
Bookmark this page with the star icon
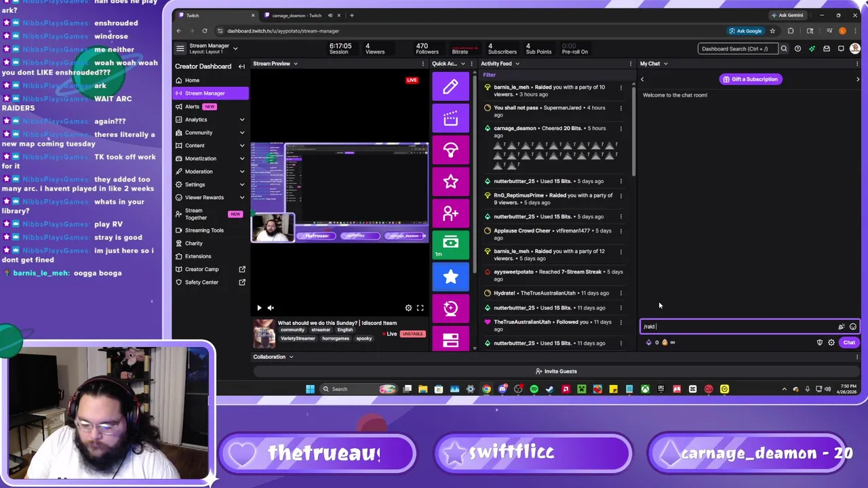772,30
